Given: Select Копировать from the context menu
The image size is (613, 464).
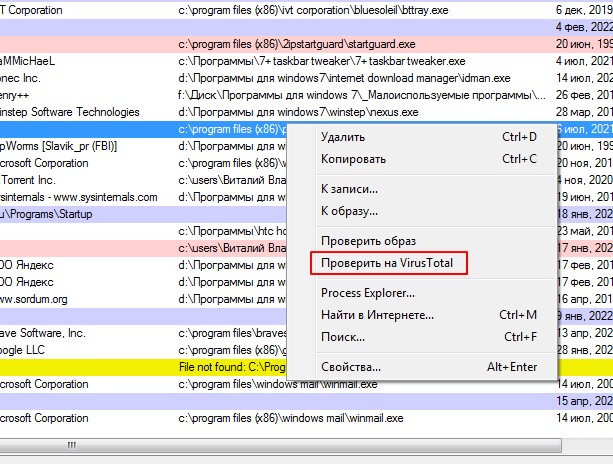Looking at the screenshot, I should (437, 159).
